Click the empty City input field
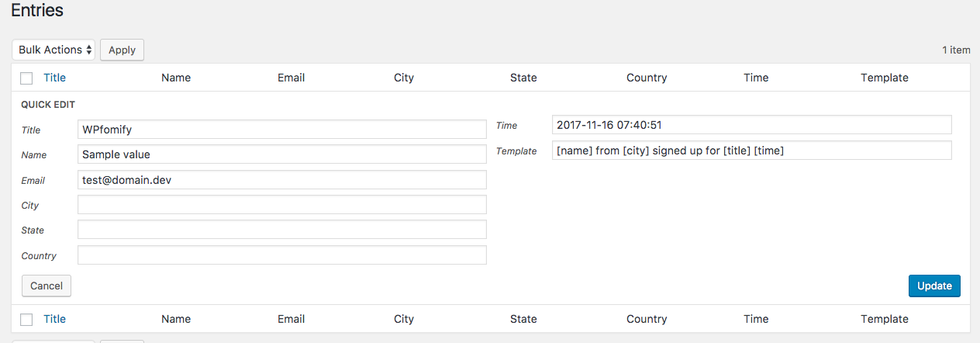This screenshot has width=980, height=343. [x=282, y=205]
